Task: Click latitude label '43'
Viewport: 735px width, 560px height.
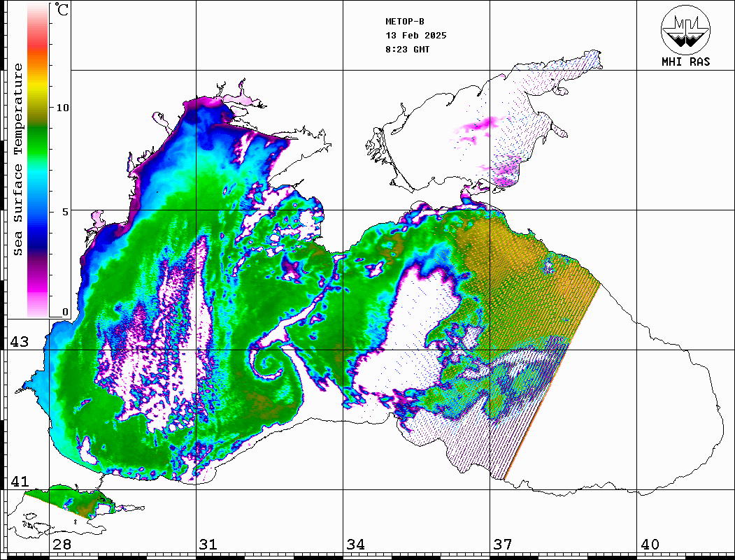Action: (20, 342)
